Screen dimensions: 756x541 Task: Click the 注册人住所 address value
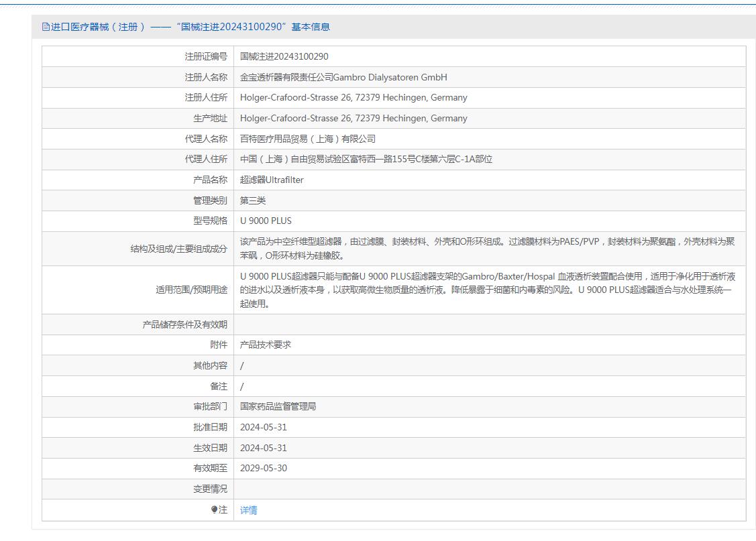354,97
